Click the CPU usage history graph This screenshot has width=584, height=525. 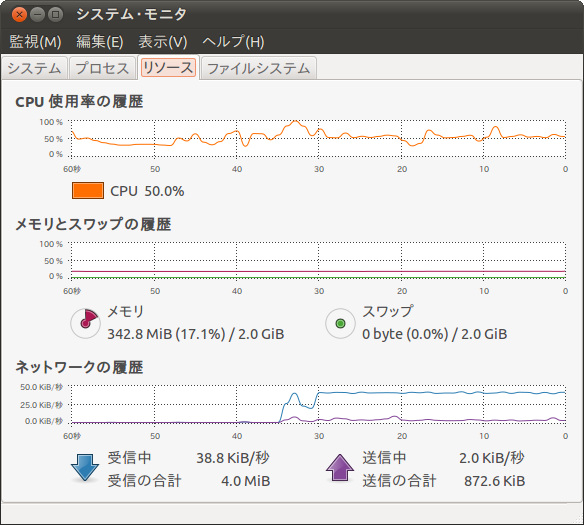(318, 139)
